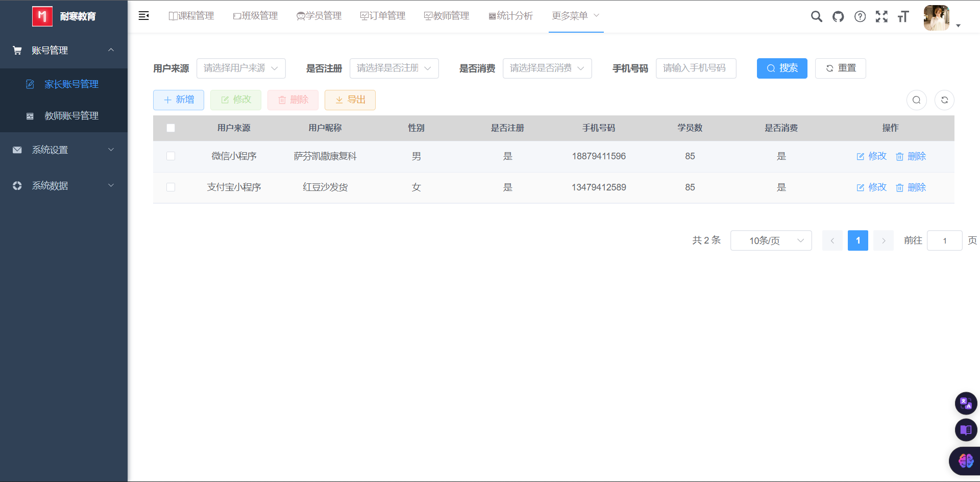Open the brain AI assistant floating icon
This screenshot has height=482, width=980.
coord(965,461)
